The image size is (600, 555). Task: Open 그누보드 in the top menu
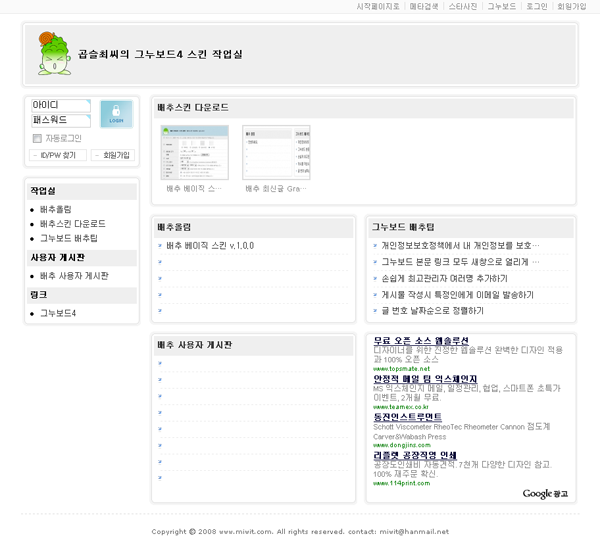pos(501,7)
